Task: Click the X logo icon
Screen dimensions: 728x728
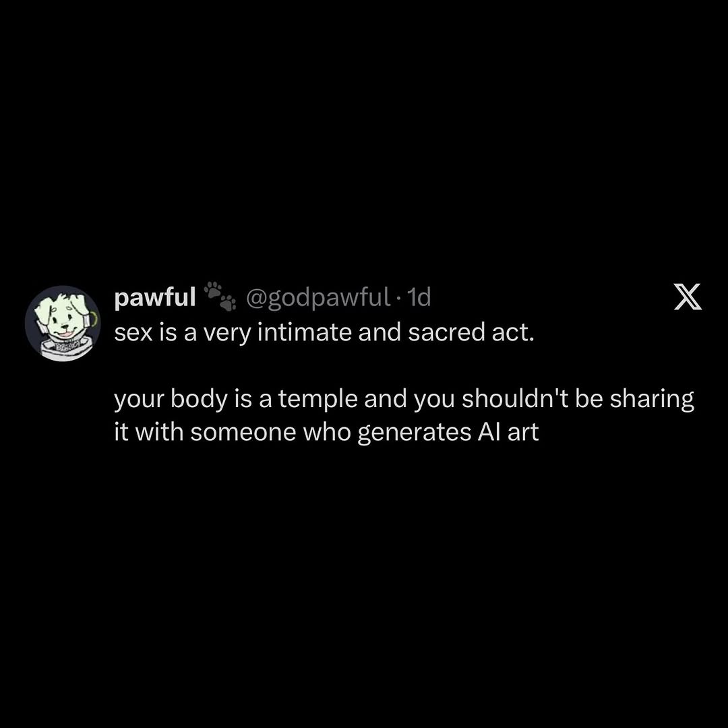Action: (x=688, y=297)
